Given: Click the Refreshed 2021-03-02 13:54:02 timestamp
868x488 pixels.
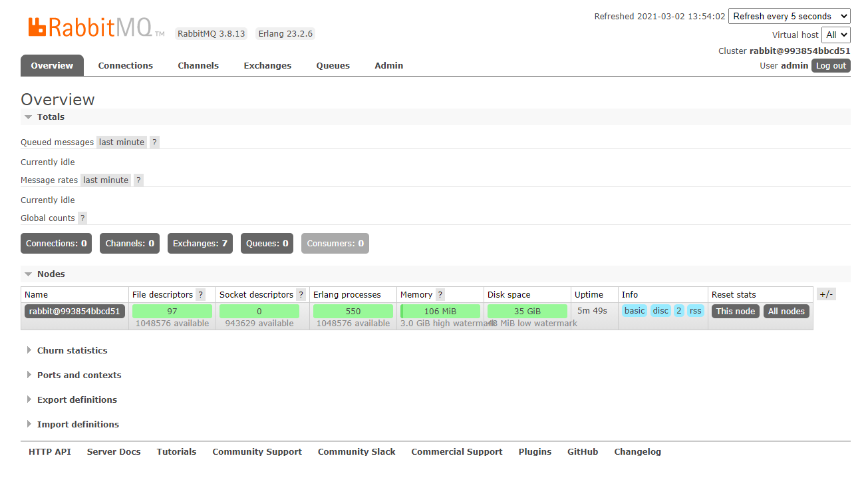Looking at the screenshot, I should (x=660, y=16).
